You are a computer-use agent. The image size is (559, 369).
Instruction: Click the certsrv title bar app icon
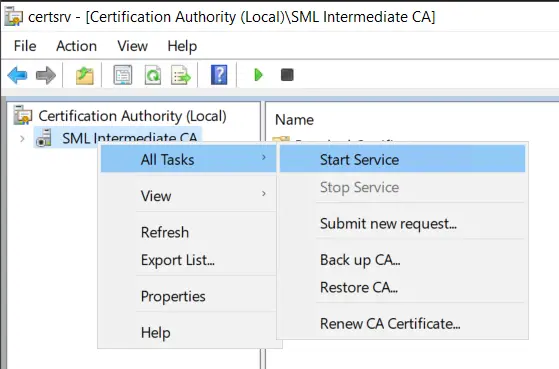pos(14,16)
